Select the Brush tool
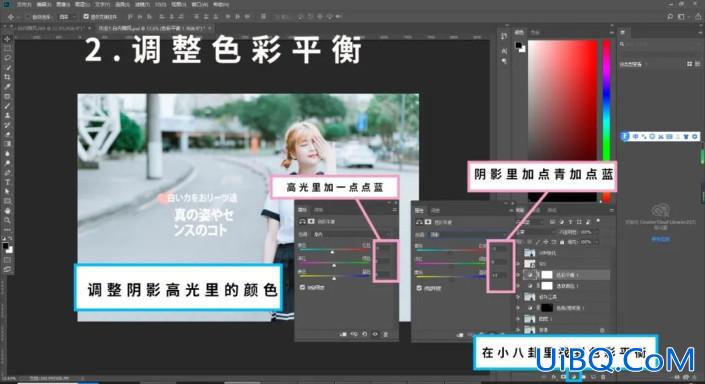Viewport: 705px width, 384px height. (7, 106)
